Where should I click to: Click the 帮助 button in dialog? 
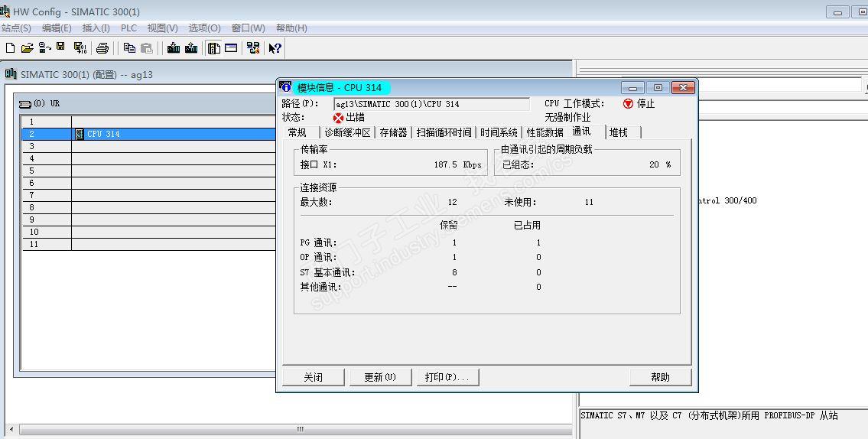coord(661,377)
